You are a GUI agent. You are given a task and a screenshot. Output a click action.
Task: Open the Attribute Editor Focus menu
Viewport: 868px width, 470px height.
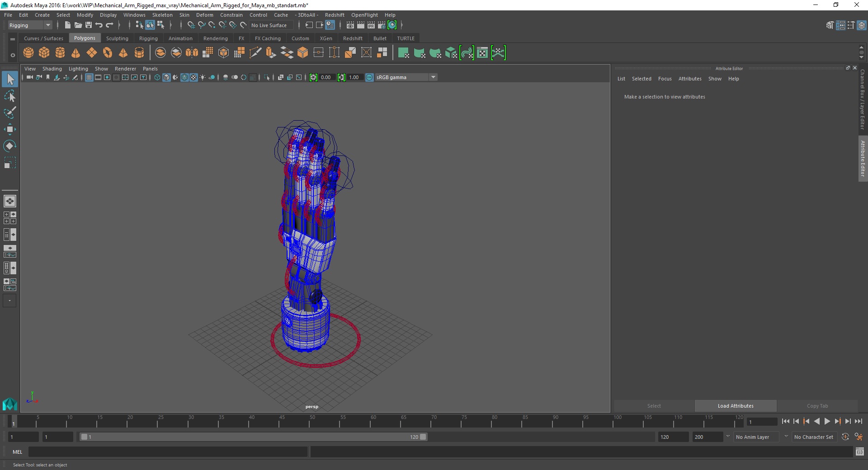pos(665,79)
